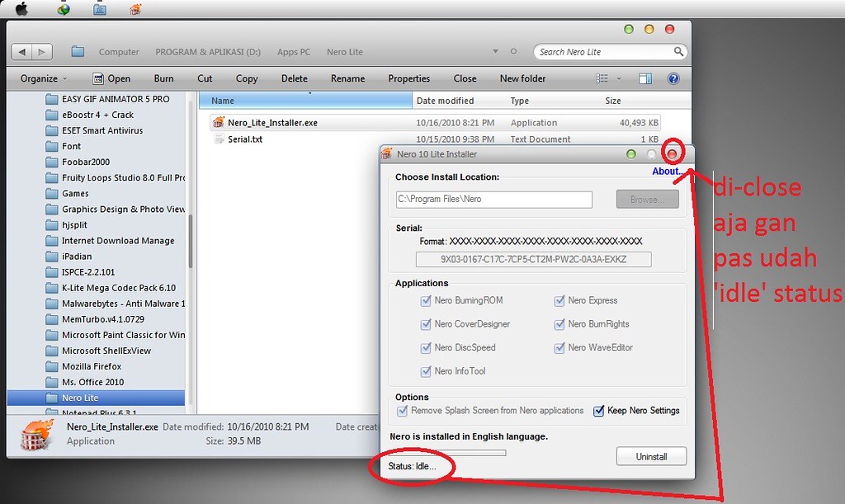Select the Nero Lite folder in tree
Image resolution: width=845 pixels, height=504 pixels.
click(x=96, y=398)
